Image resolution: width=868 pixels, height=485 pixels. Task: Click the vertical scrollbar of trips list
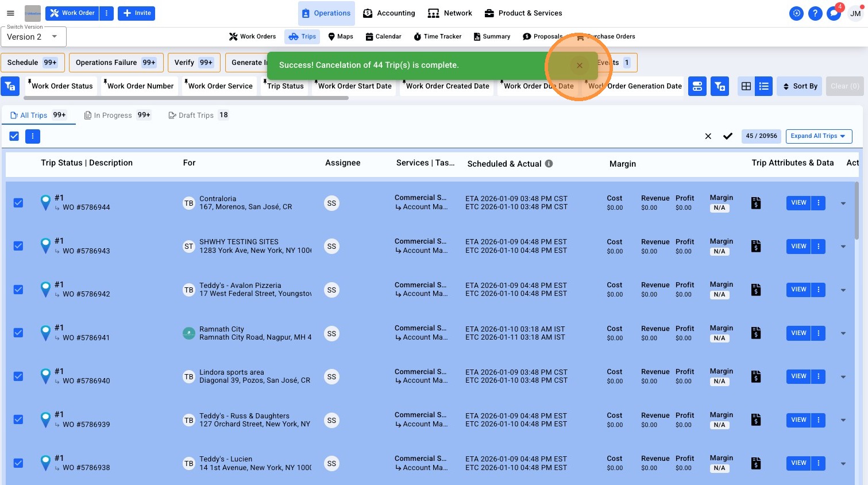point(857,210)
